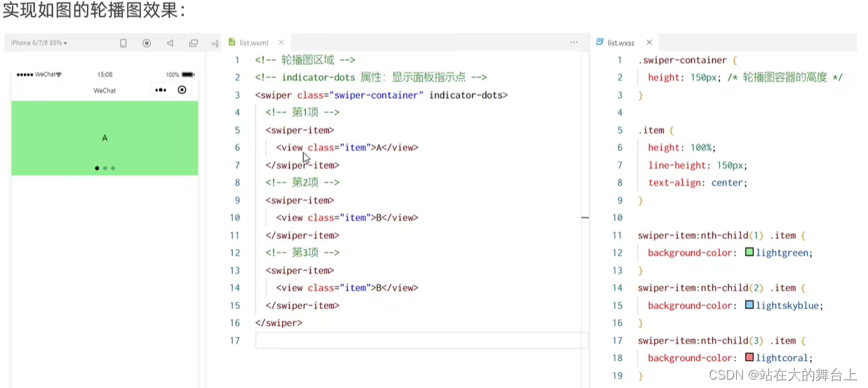The width and height of the screenshot is (868, 388).
Task: Click the green swiper slide showing A
Action: click(x=105, y=138)
